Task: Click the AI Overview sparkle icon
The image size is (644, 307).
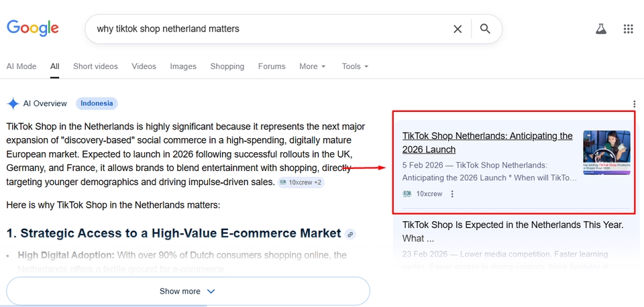Action: click(x=13, y=103)
